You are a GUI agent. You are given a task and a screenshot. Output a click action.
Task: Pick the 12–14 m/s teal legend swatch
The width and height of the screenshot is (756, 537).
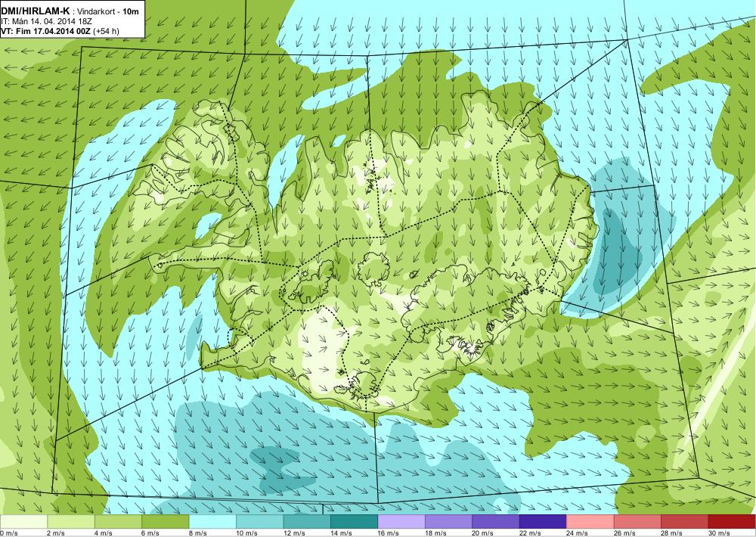307,522
